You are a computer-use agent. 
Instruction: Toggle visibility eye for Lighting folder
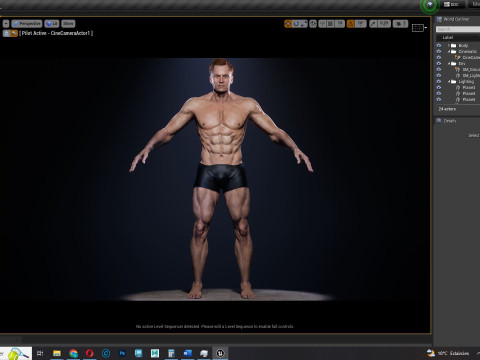439,81
